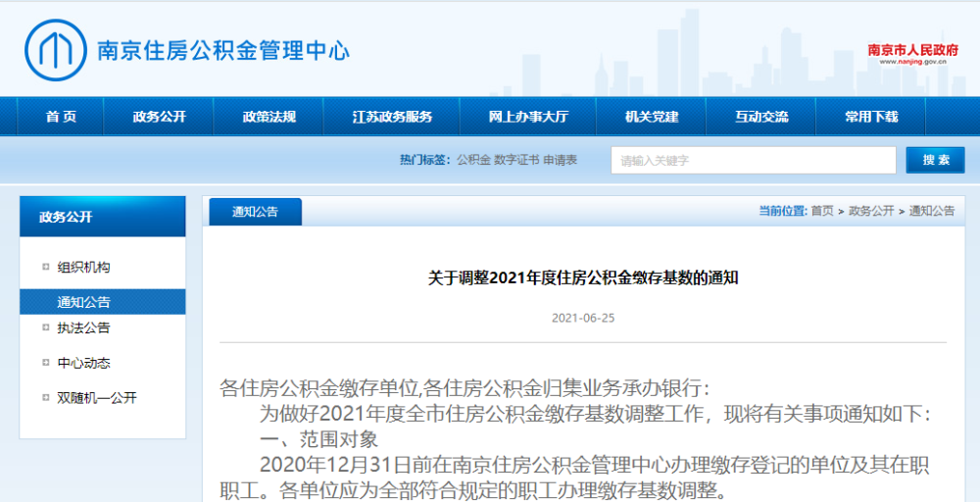
Task: Click the 当前位置 label
Action: coord(783,212)
